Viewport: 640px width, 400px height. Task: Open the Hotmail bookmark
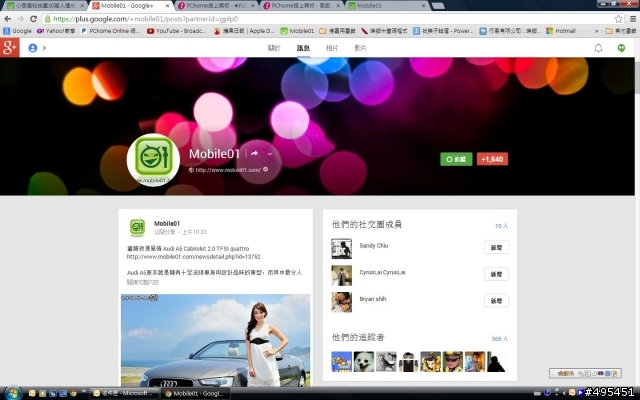point(561,31)
